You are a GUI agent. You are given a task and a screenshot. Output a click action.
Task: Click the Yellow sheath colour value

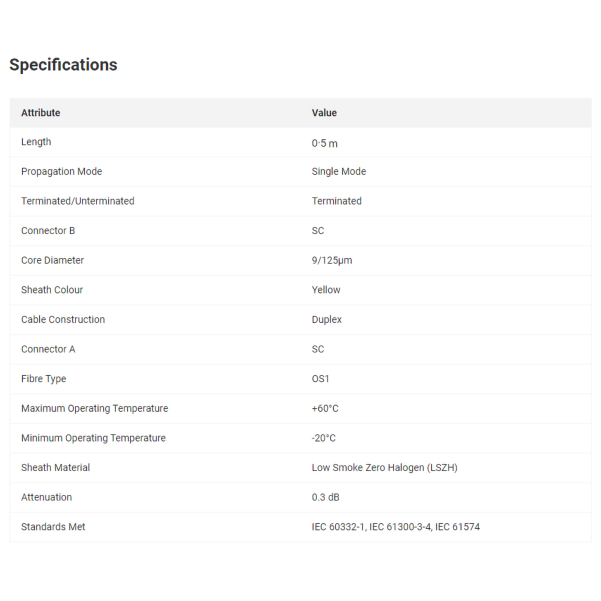tap(326, 290)
